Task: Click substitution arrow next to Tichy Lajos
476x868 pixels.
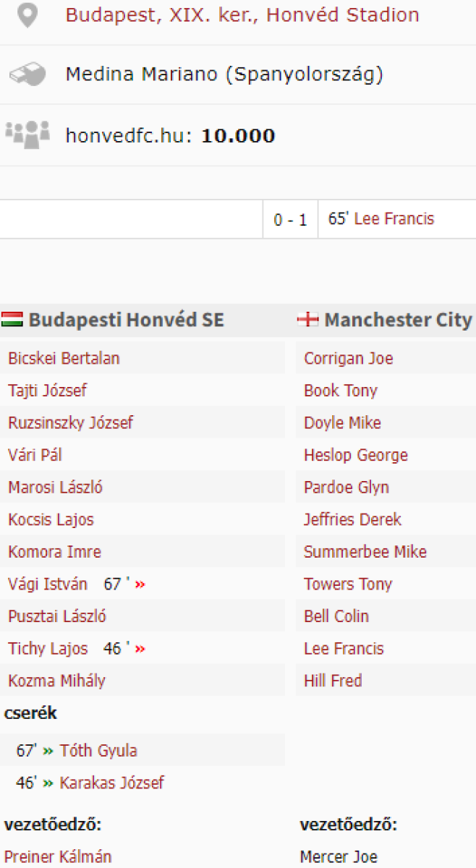Action: (x=140, y=649)
